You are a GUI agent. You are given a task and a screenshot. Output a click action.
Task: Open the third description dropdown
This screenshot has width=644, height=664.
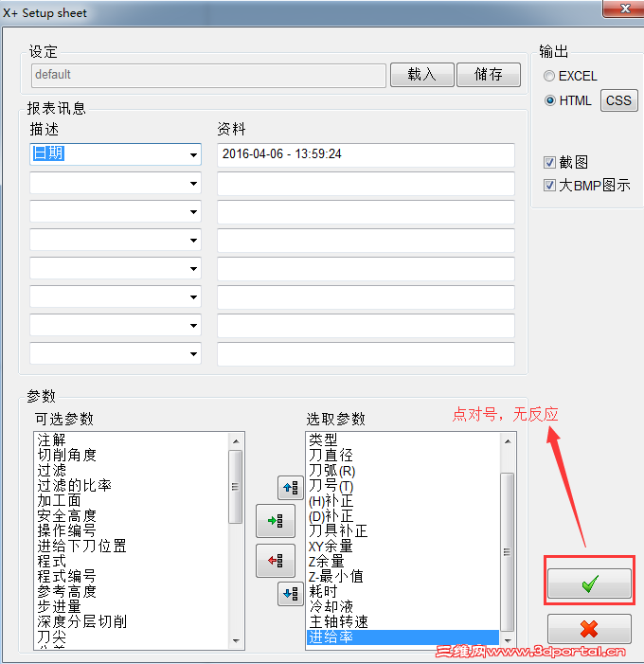(193, 212)
